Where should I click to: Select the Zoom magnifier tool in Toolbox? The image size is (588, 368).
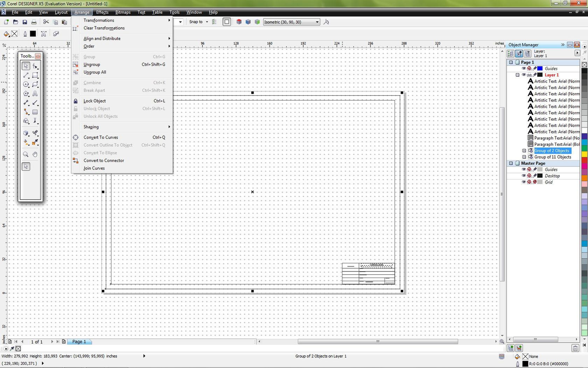coord(26,155)
